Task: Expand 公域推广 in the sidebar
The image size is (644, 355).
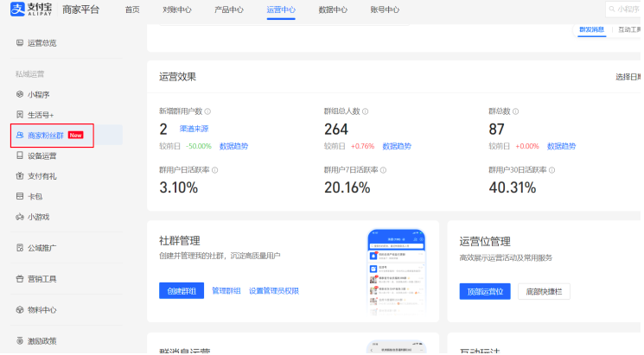Action: coord(41,248)
